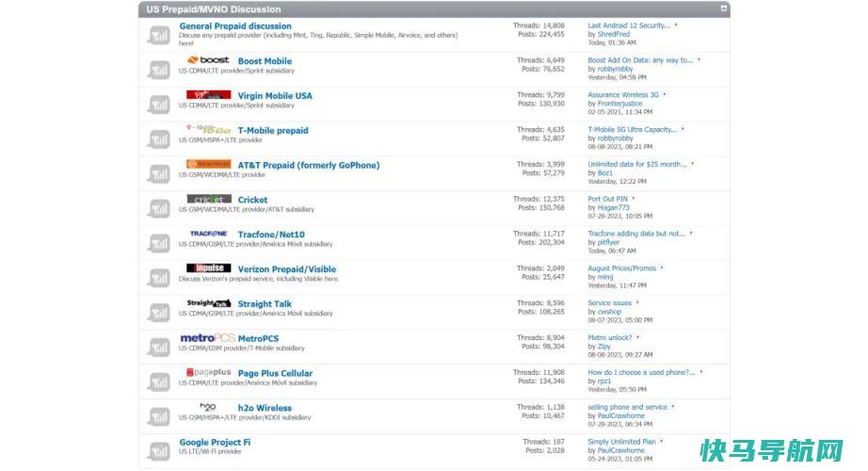Click the Virgin Mobile logo icon
The image size is (868, 471).
tap(208, 95)
